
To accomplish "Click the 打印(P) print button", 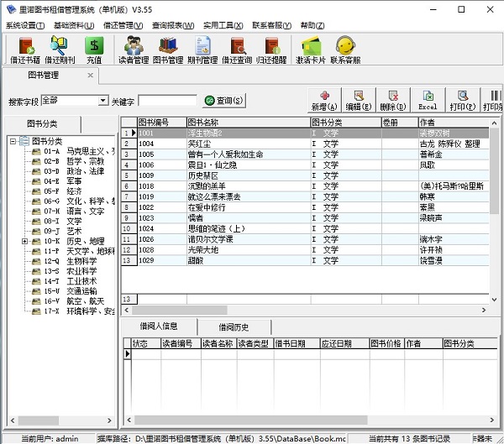I will (463, 100).
